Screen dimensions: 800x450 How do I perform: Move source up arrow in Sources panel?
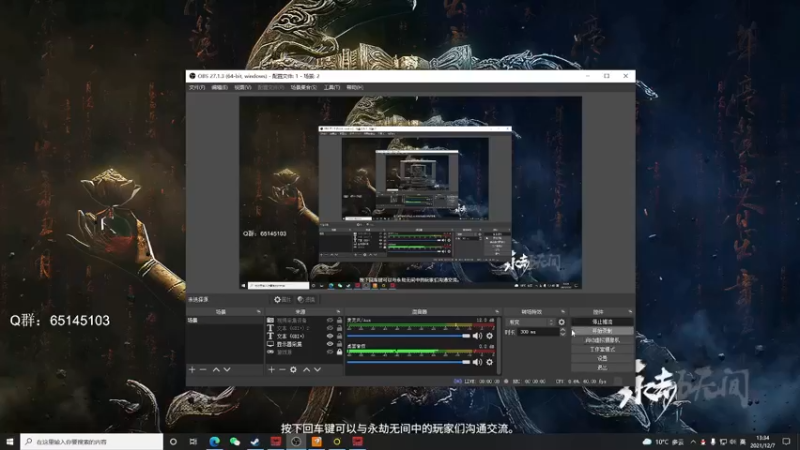pos(306,369)
